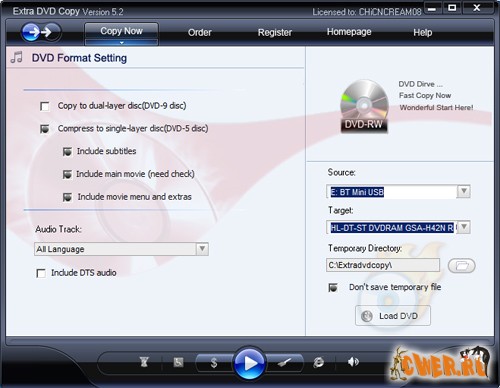Click the DVD-RW disc icon
This screenshot has height=388, width=500.
pyautogui.click(x=364, y=106)
